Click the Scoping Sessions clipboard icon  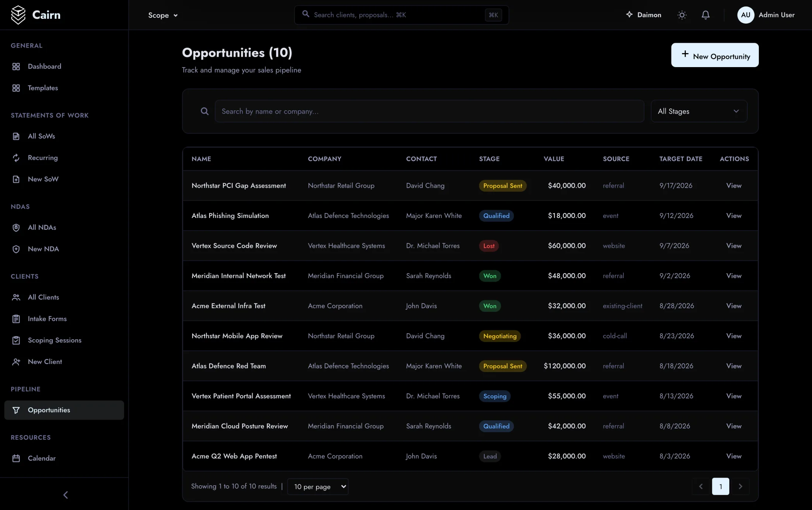pyautogui.click(x=16, y=340)
